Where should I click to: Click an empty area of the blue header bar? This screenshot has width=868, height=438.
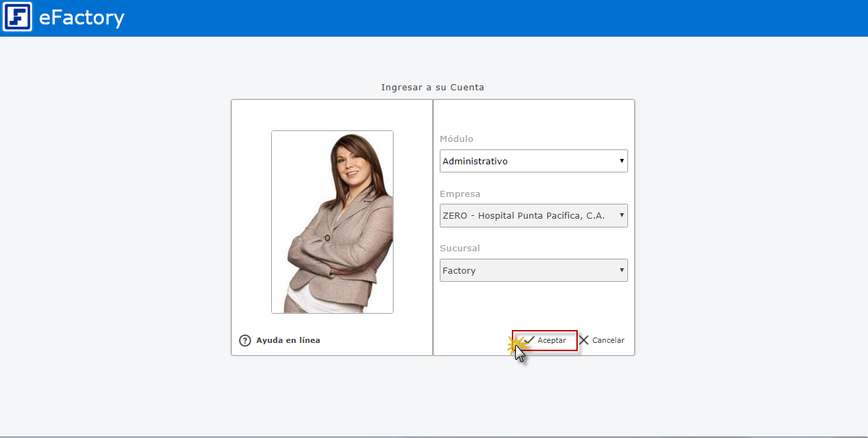(x=476, y=18)
